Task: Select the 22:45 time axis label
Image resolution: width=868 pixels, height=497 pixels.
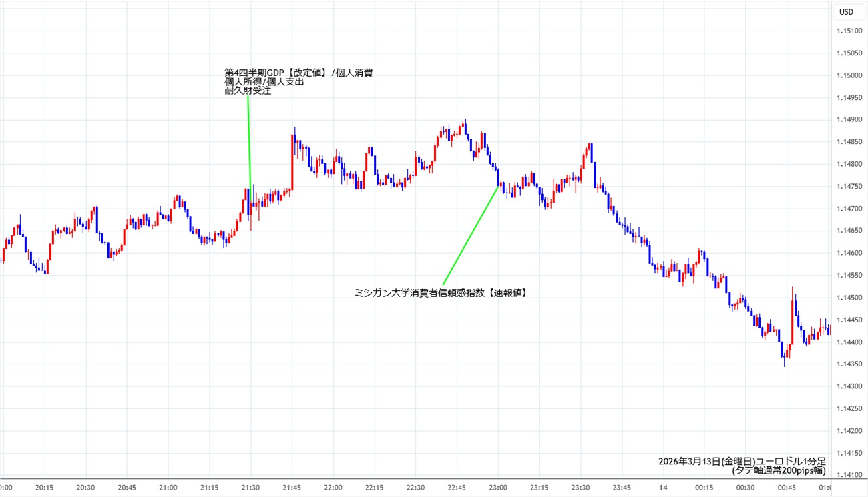Action: [457, 488]
